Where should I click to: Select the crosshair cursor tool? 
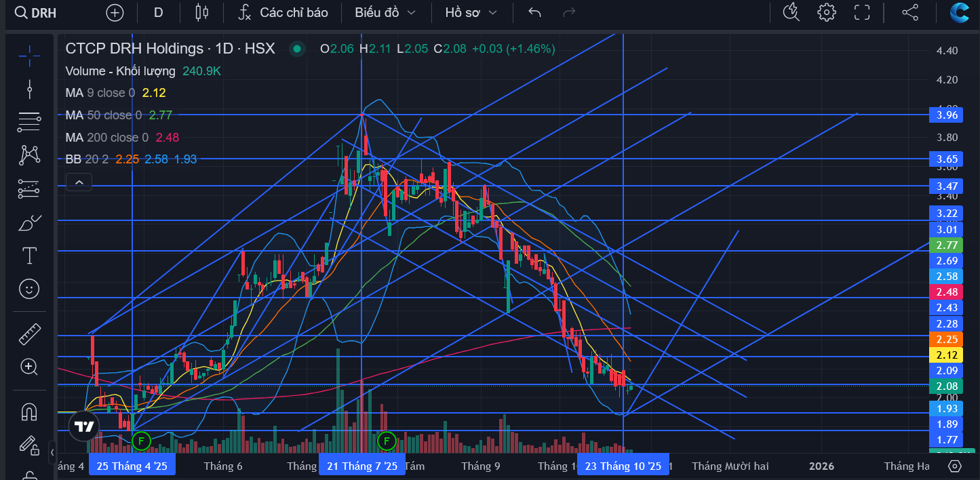[29, 56]
